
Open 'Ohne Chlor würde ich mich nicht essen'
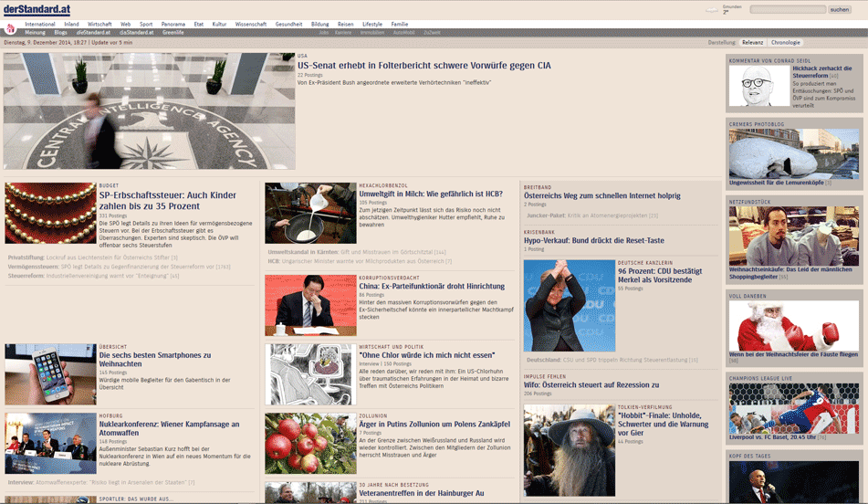[427, 355]
